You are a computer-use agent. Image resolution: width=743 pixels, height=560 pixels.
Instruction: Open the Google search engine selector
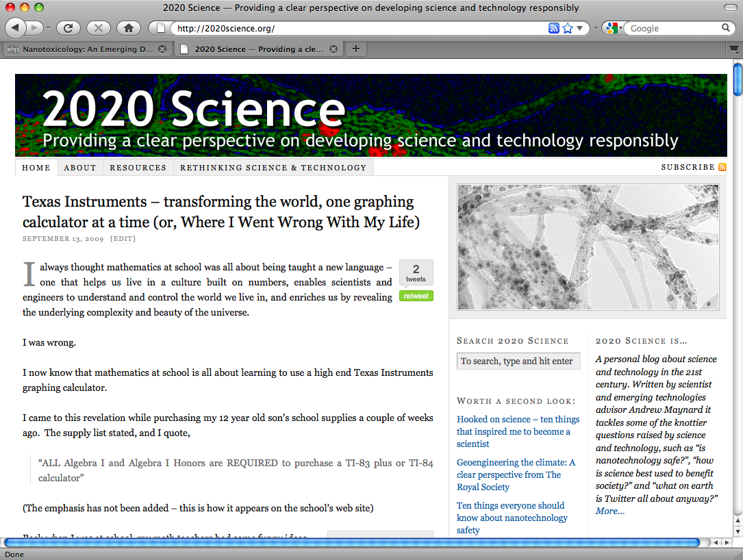(613, 29)
